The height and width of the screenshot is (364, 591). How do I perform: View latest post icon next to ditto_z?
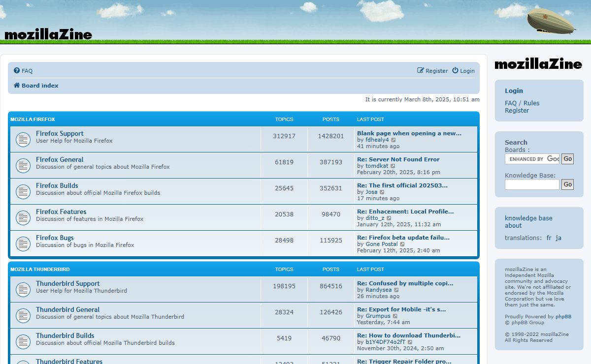pyautogui.click(x=389, y=218)
